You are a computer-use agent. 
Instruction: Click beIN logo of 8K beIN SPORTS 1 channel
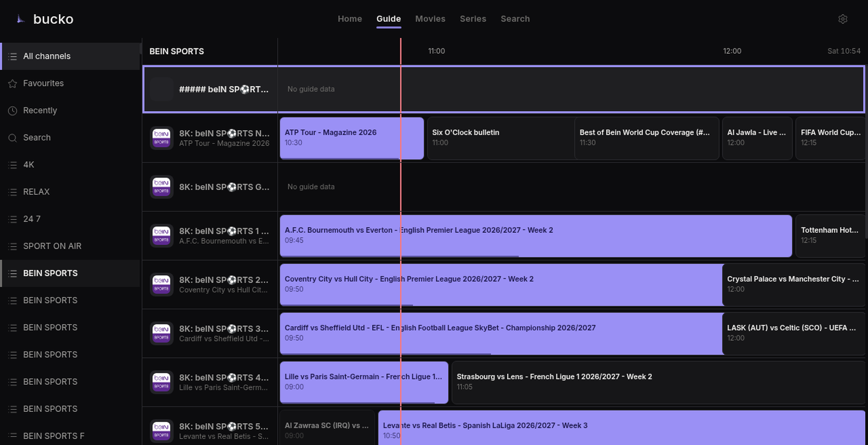pos(161,236)
